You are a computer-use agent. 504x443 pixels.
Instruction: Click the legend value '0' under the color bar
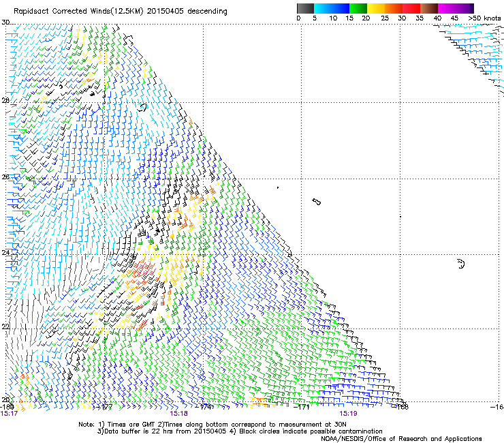[x=298, y=18]
